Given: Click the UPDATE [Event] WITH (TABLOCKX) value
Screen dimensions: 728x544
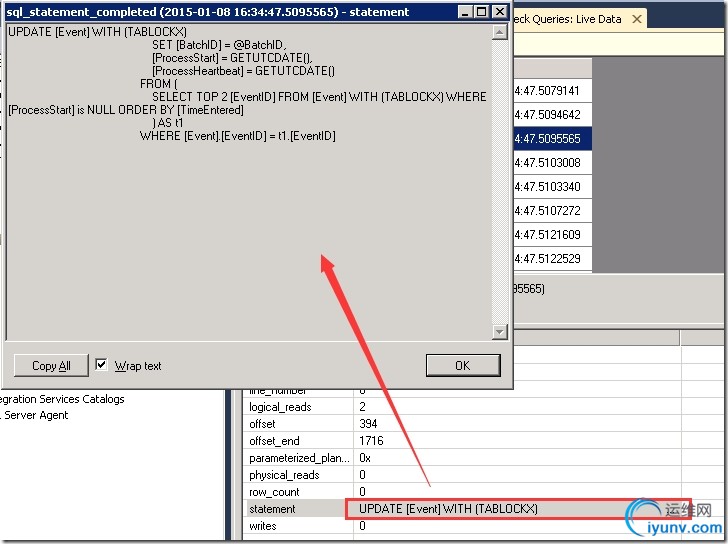Looking at the screenshot, I should (448, 509).
